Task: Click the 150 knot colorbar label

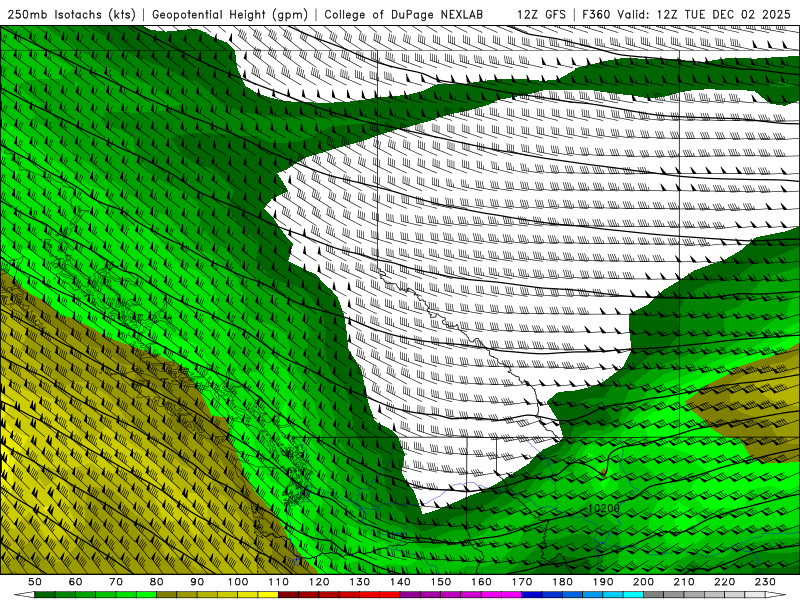Action: click(x=441, y=582)
